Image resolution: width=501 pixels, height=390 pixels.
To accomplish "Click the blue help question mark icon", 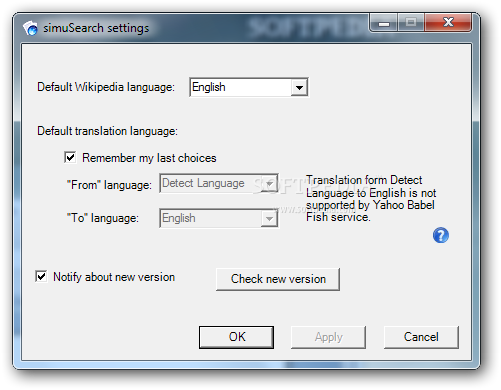I will click(440, 235).
